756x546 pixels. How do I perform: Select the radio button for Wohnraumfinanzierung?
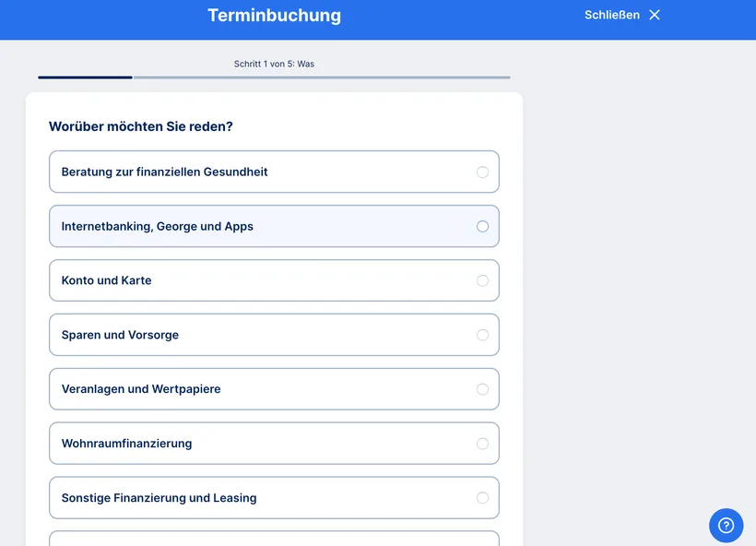tap(482, 444)
